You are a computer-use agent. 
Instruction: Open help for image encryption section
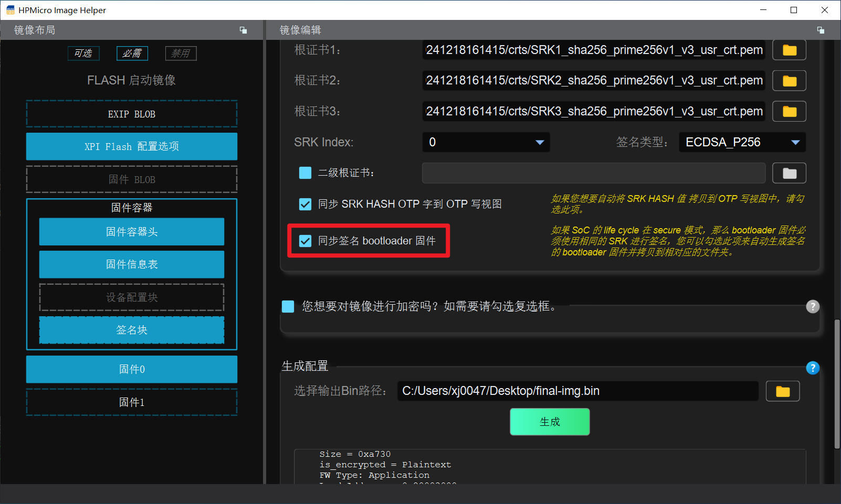(813, 307)
